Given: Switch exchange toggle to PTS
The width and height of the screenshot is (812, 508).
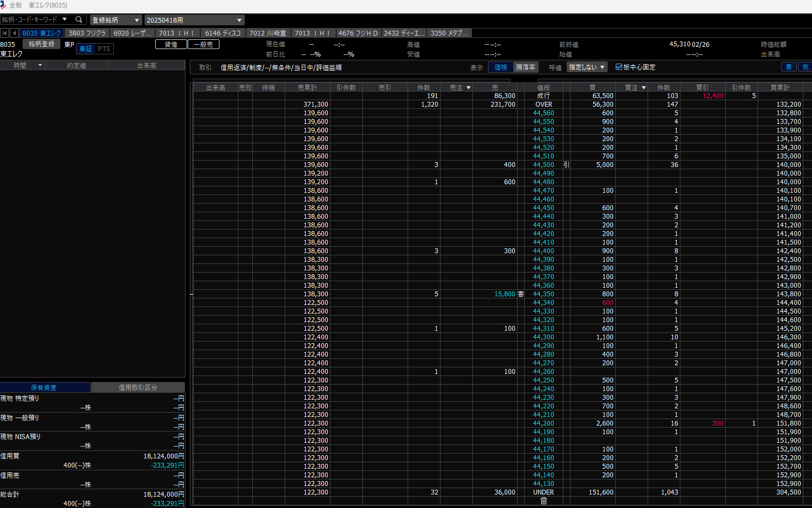Looking at the screenshot, I should pos(104,49).
